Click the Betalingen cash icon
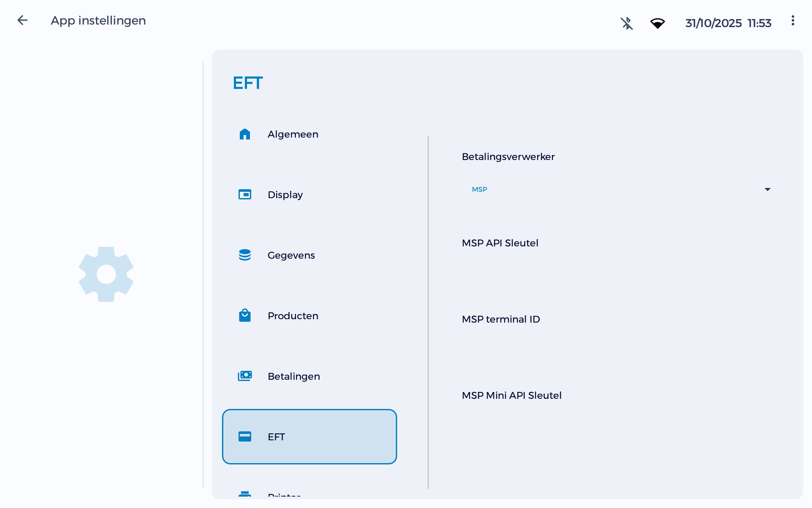This screenshot has height=508, width=812. pyautogui.click(x=245, y=376)
